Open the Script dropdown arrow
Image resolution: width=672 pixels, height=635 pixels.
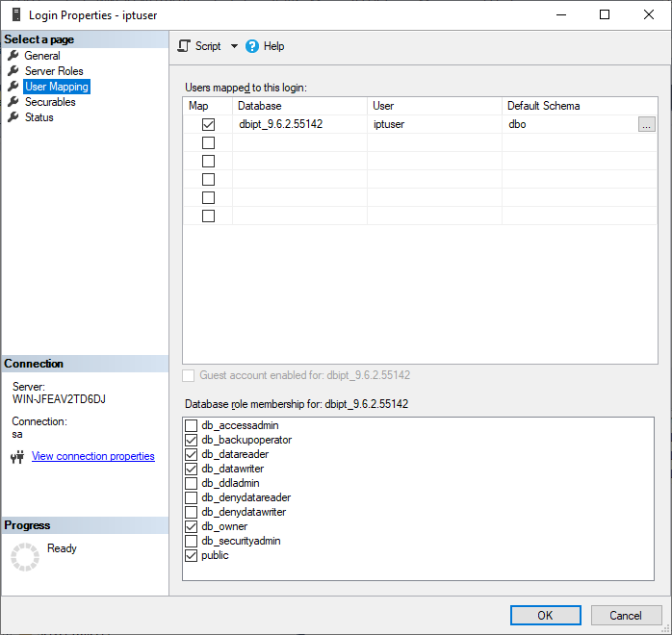(x=234, y=46)
